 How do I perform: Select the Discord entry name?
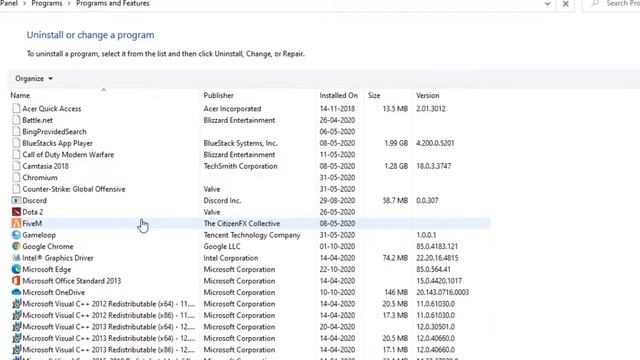(x=35, y=200)
